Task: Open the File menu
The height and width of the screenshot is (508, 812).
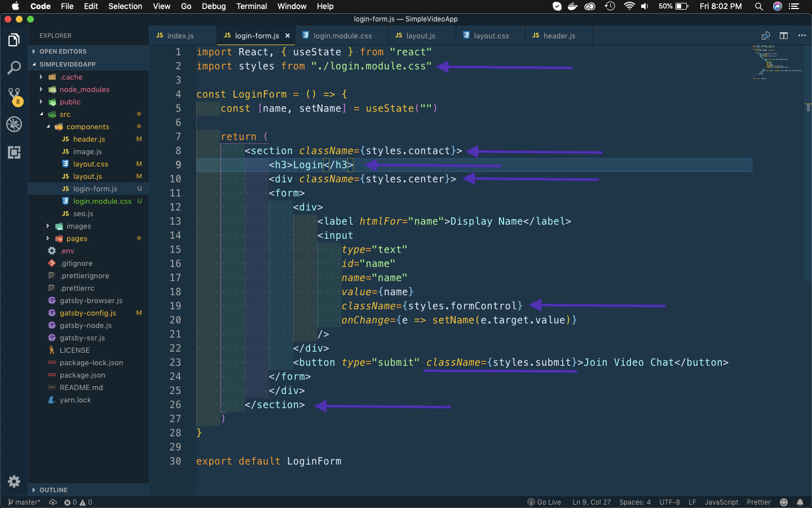Action: 67,6
